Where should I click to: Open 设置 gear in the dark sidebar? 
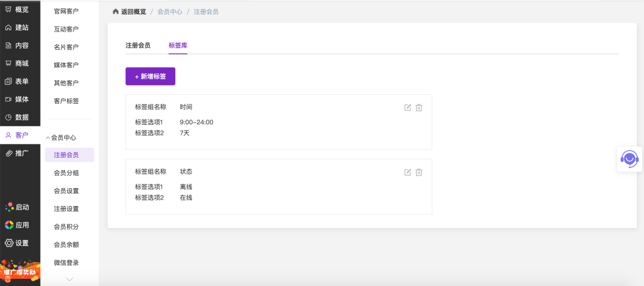(x=17, y=243)
